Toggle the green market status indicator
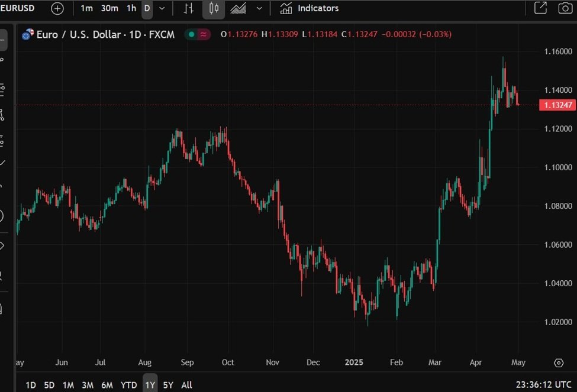The width and height of the screenshot is (577, 392). coord(192,34)
